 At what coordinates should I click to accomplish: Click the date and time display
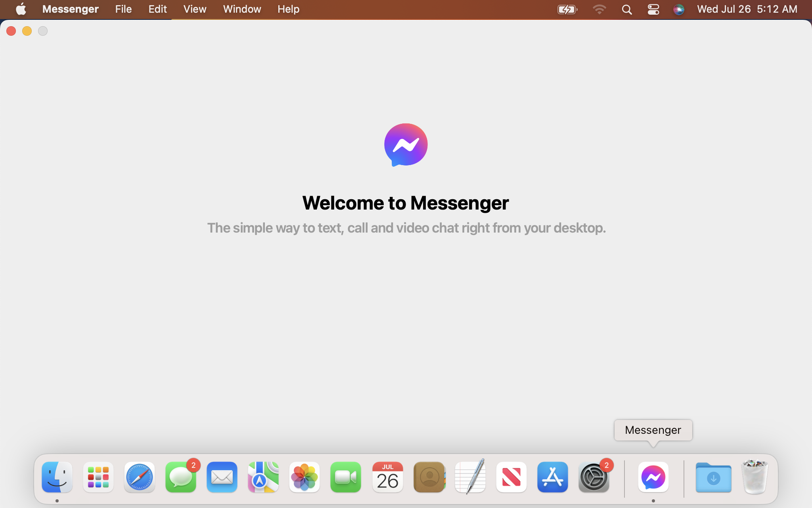pos(747,9)
